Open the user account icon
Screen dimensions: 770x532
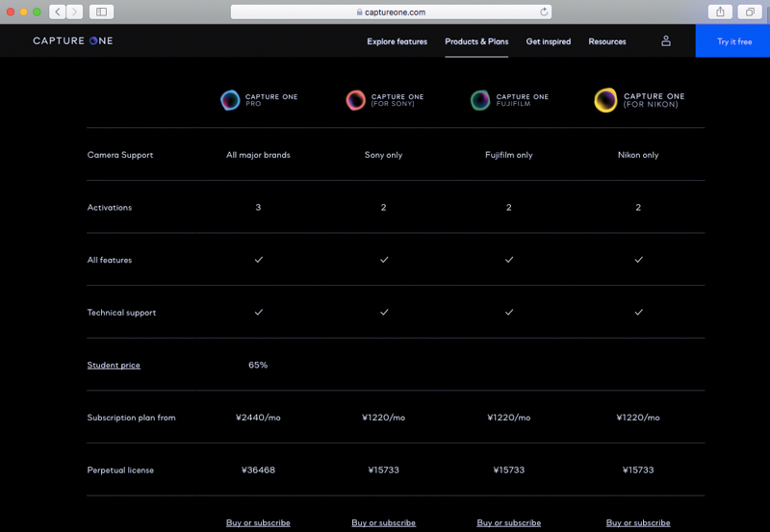[665, 40]
